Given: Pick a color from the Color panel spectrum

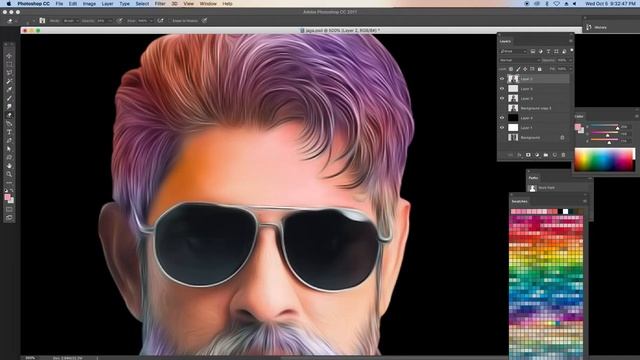Looking at the screenshot, I should 604,160.
